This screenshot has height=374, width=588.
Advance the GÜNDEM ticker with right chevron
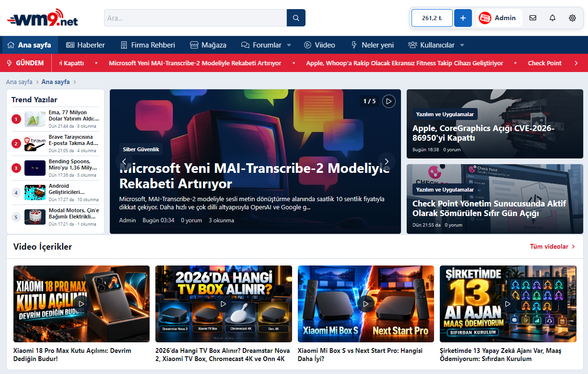pyautogui.click(x=576, y=63)
